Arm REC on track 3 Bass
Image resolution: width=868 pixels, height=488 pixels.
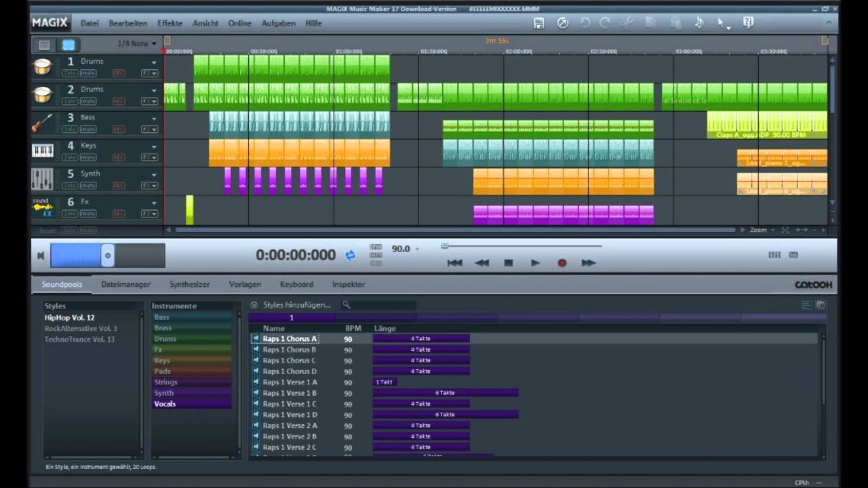click(x=119, y=129)
